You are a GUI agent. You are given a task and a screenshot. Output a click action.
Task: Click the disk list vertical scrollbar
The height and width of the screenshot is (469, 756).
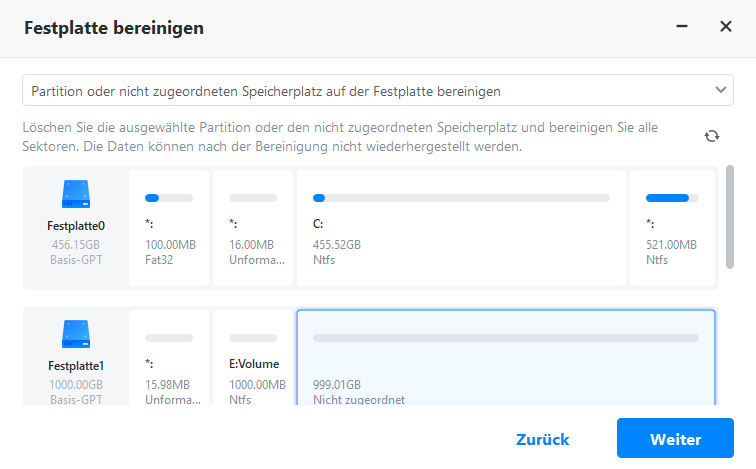(730, 215)
